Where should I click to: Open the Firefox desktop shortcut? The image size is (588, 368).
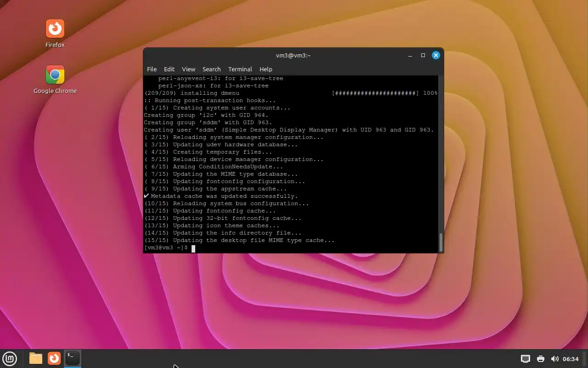[55, 33]
